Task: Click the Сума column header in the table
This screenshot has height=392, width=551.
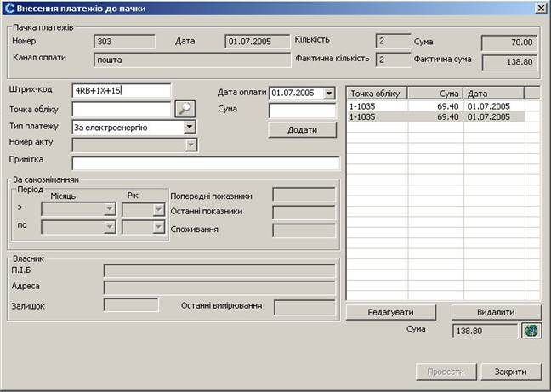Action: [x=435, y=94]
